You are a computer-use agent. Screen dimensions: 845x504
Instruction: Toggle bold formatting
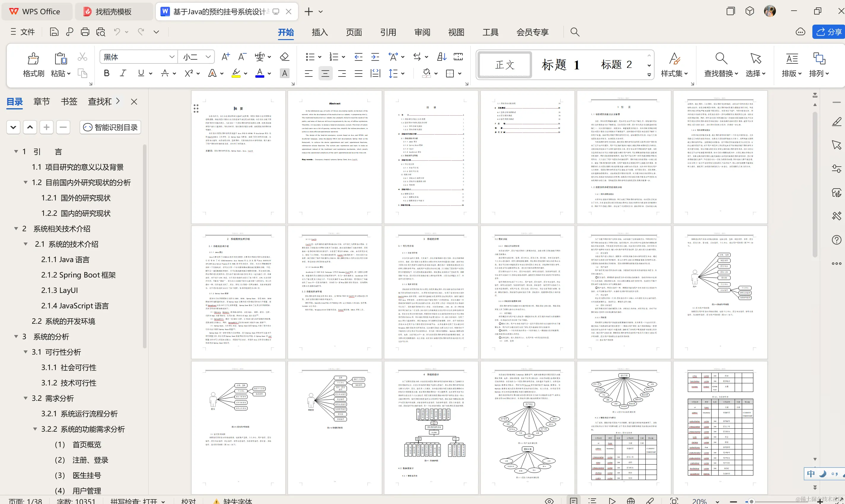click(x=106, y=73)
